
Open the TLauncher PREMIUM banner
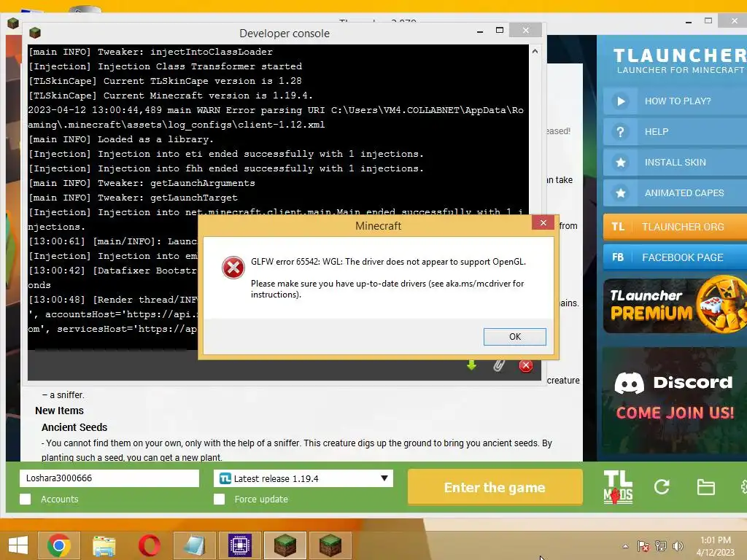[x=675, y=305]
